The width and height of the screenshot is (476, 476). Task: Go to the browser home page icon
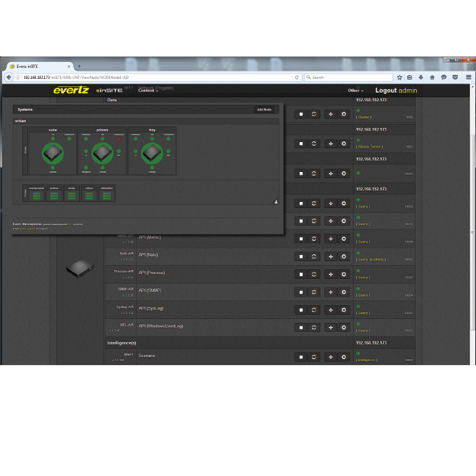[432, 78]
